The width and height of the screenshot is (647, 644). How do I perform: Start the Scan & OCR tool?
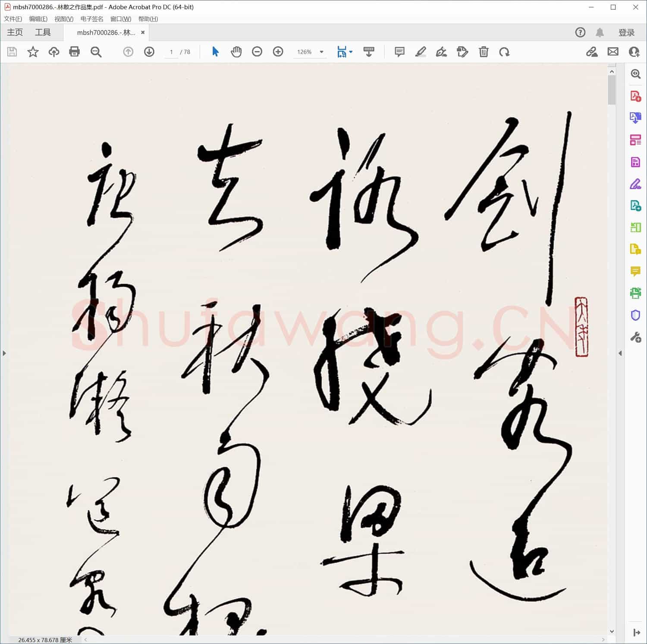[635, 294]
